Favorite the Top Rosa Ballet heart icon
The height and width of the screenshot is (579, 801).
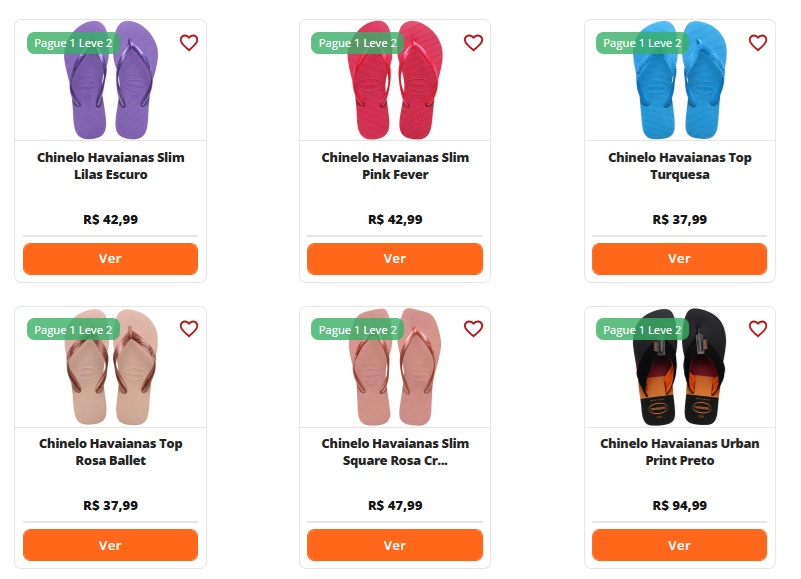point(189,329)
